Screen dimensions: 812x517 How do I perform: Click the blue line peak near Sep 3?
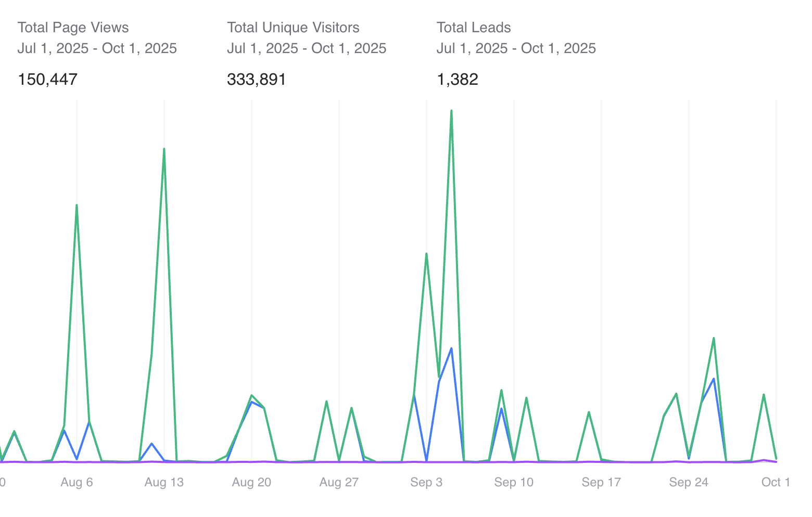tap(451, 348)
